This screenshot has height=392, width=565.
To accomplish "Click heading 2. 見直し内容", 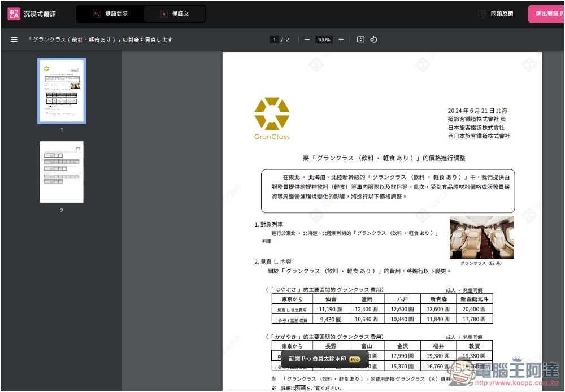I will (x=273, y=262).
